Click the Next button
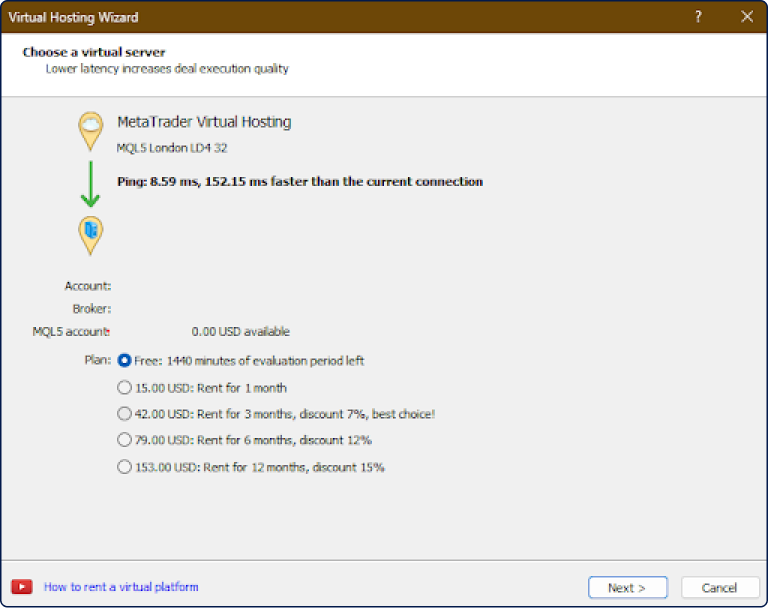 (x=627, y=587)
